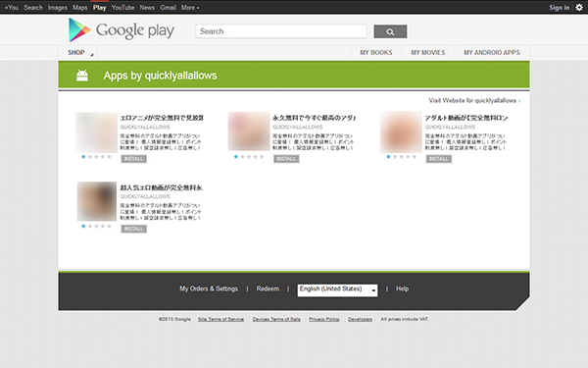Expand the SHOP menu
Screen dimensions: 588x368
point(77,53)
